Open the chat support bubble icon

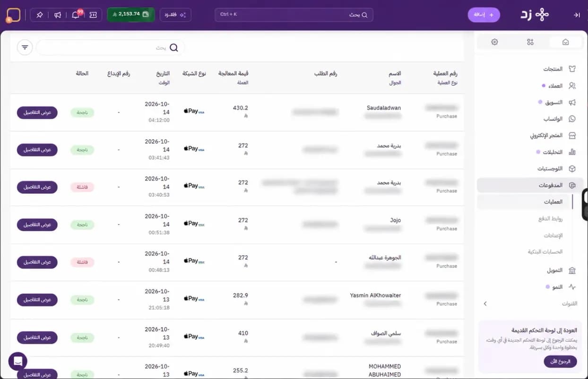pyautogui.click(x=18, y=362)
